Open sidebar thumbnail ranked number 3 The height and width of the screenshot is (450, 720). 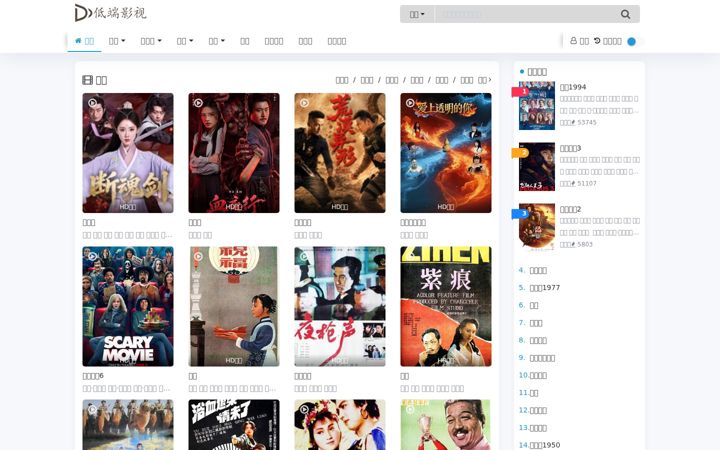tap(537, 228)
